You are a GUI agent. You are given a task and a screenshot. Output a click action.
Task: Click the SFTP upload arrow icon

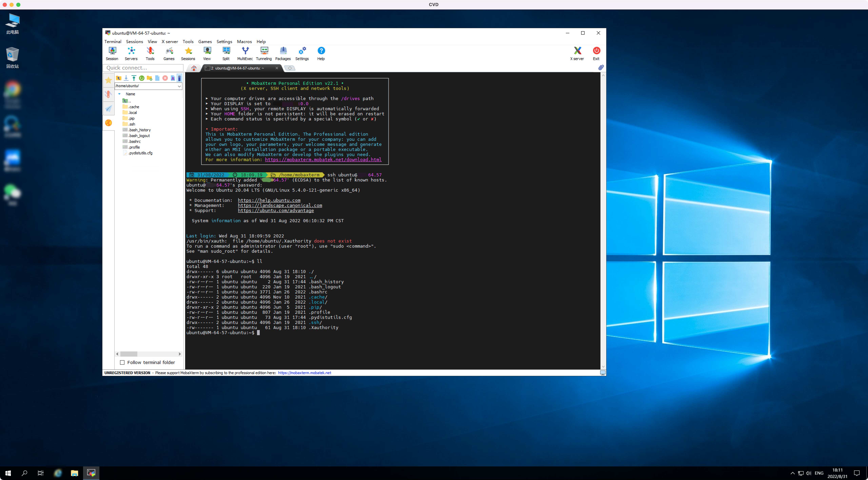pos(134,78)
